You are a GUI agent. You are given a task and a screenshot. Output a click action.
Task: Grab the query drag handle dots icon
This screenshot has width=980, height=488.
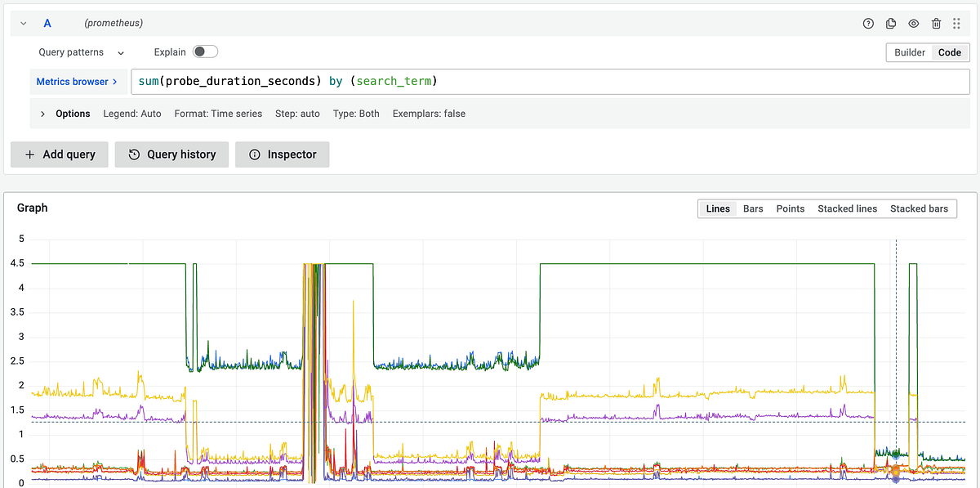(956, 23)
